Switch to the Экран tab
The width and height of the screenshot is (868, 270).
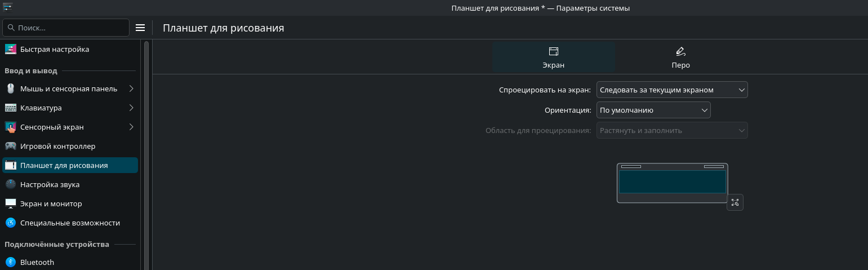pos(553,58)
